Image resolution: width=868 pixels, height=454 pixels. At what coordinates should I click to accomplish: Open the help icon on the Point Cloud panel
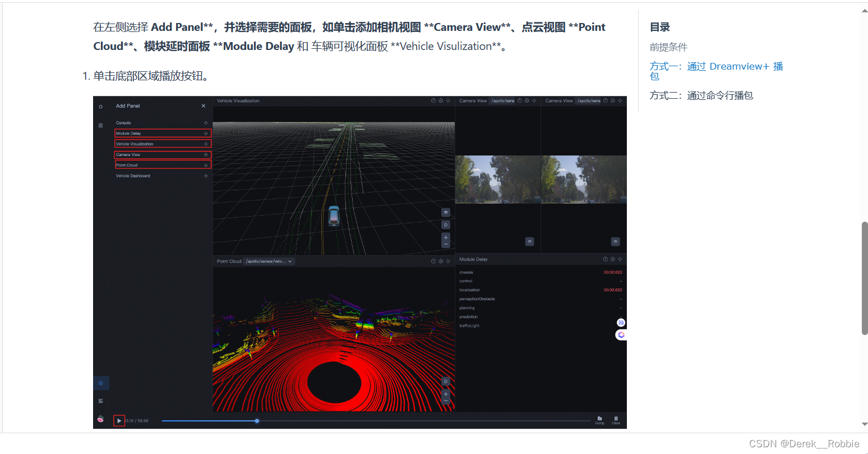[x=433, y=261]
